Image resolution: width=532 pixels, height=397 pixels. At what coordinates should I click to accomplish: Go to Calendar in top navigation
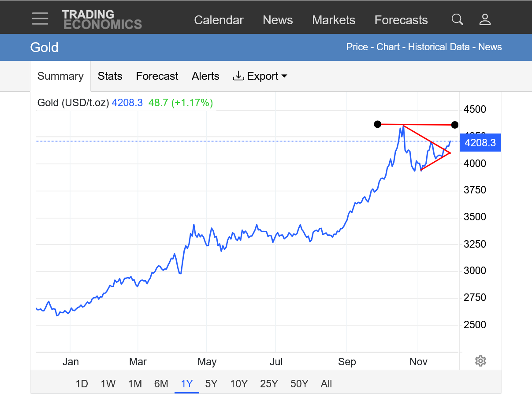click(x=219, y=20)
